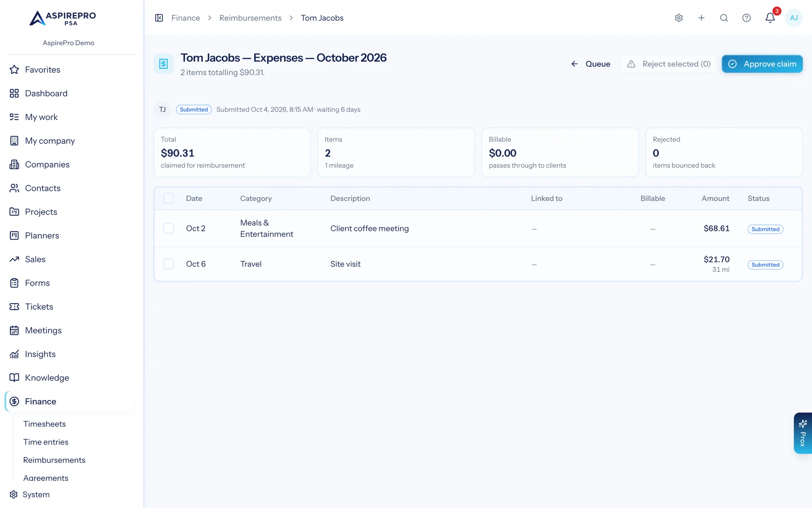Click the TJ submitter avatar

(x=162, y=110)
